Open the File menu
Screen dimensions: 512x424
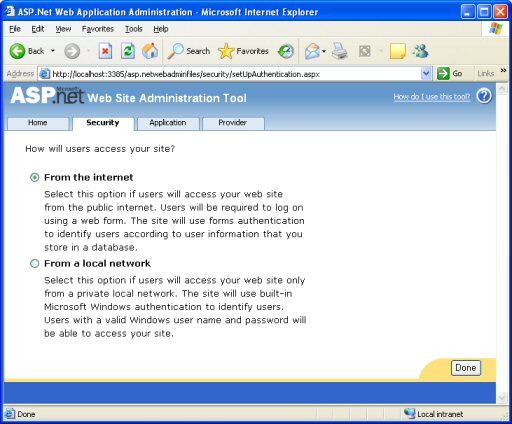15,29
